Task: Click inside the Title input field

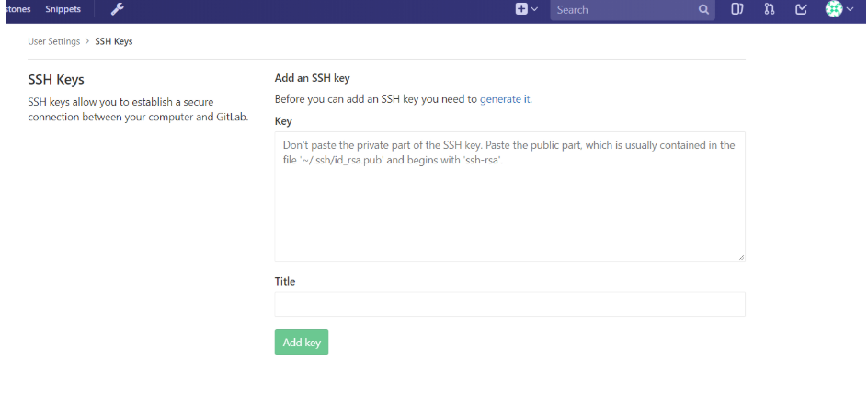Action: click(509, 304)
